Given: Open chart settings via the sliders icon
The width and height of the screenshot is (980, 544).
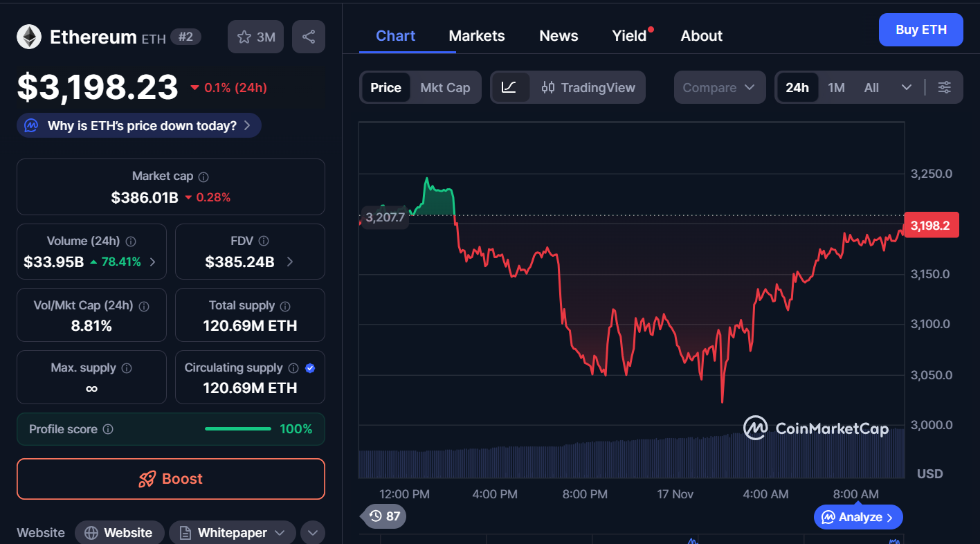Looking at the screenshot, I should click(944, 87).
